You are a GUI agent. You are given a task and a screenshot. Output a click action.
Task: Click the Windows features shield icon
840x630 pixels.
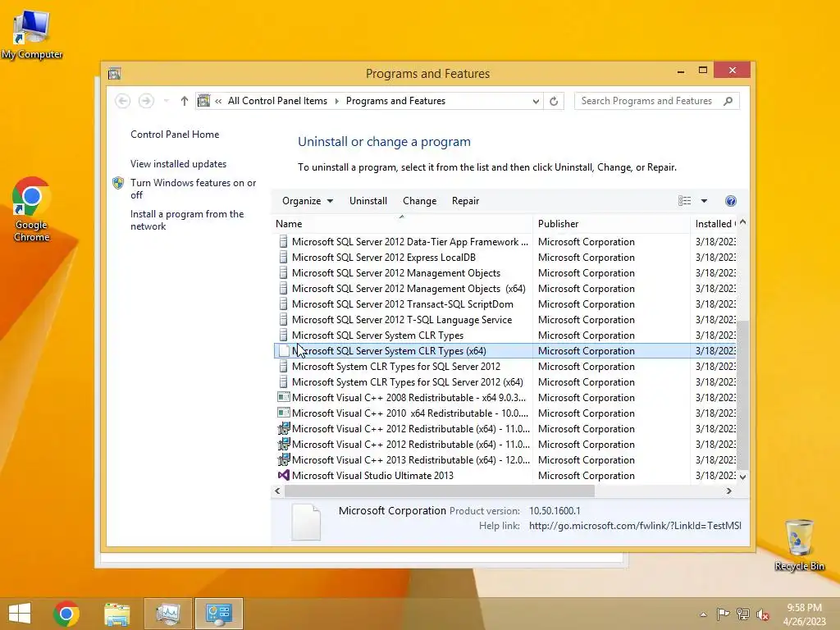tap(118, 183)
